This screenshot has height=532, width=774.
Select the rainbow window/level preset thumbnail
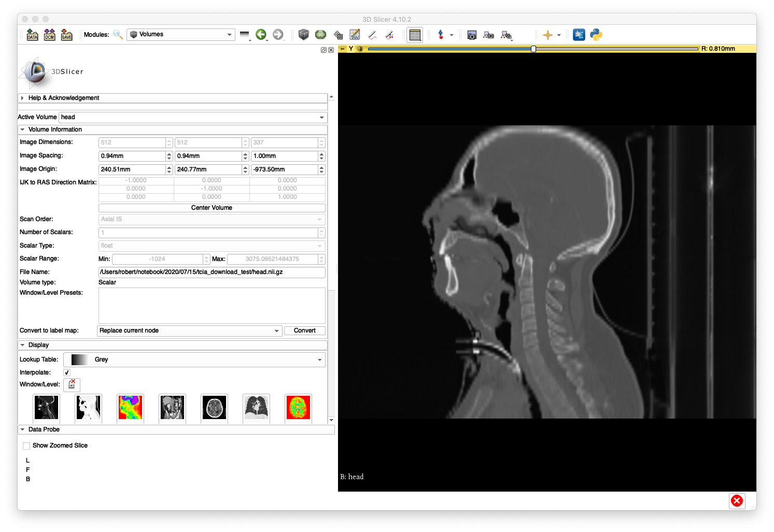click(130, 408)
